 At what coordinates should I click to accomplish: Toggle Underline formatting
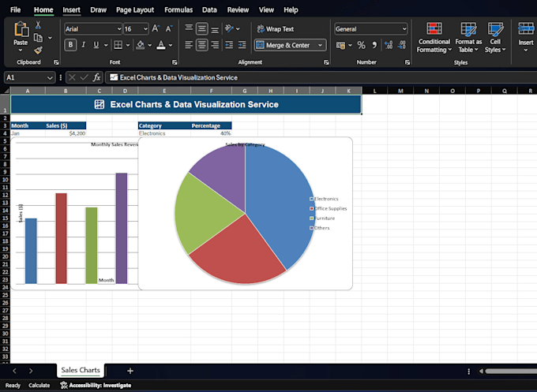[96, 45]
